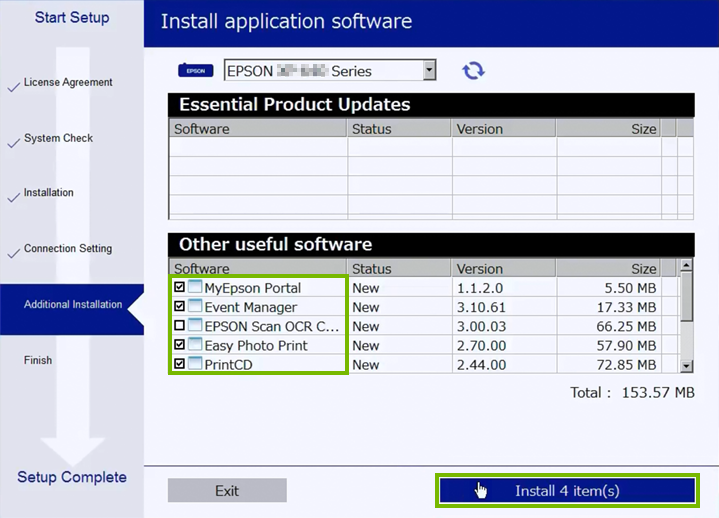
Task: Click the blue EPSON logo icon
Action: 196,71
